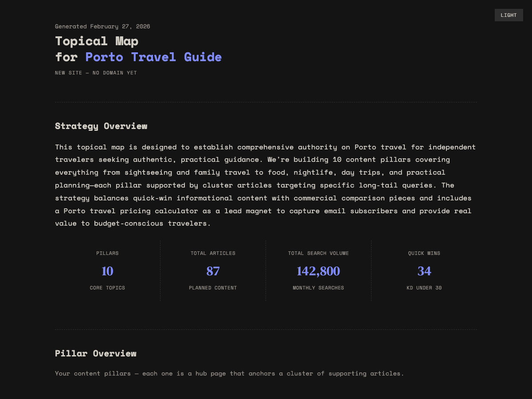Image resolution: width=532 pixels, height=399 pixels.
Task: Click the Topical Map main heading
Action: click(97, 41)
